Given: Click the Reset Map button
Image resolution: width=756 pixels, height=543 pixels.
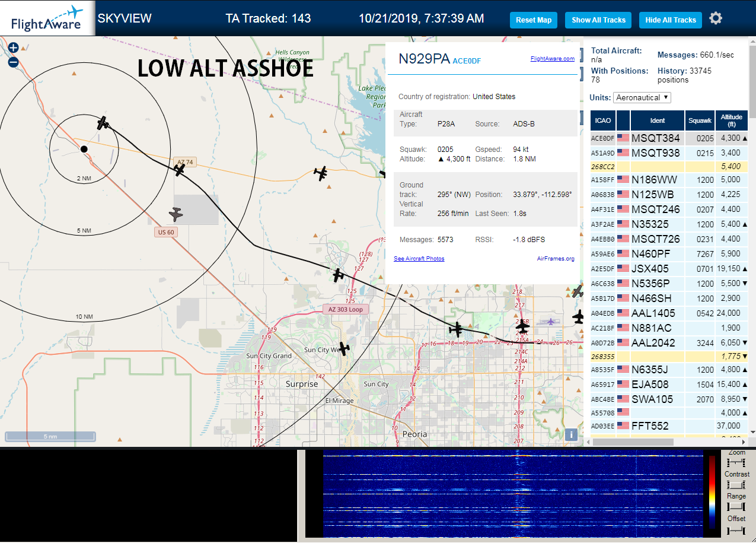Looking at the screenshot, I should click(534, 20).
